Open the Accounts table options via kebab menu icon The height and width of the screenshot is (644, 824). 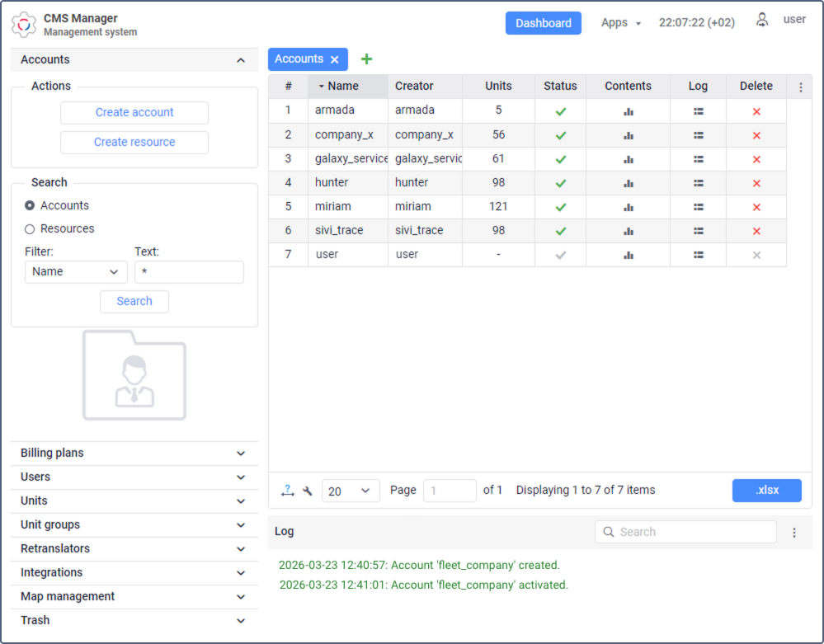point(801,86)
